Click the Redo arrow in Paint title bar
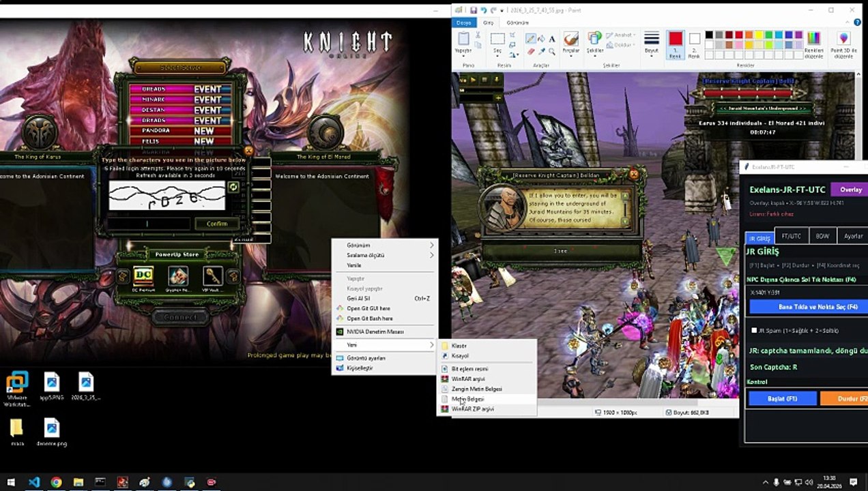The image size is (868, 491). point(493,10)
